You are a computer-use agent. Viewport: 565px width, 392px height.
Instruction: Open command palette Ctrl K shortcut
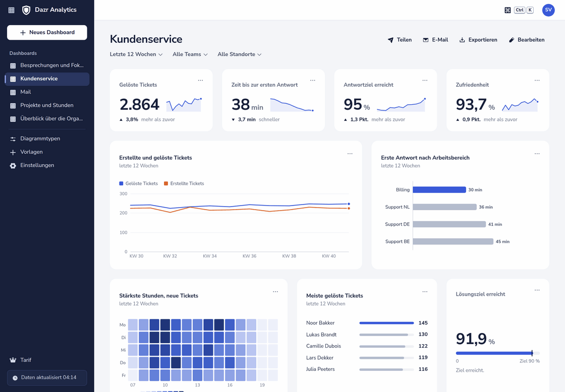click(519, 10)
